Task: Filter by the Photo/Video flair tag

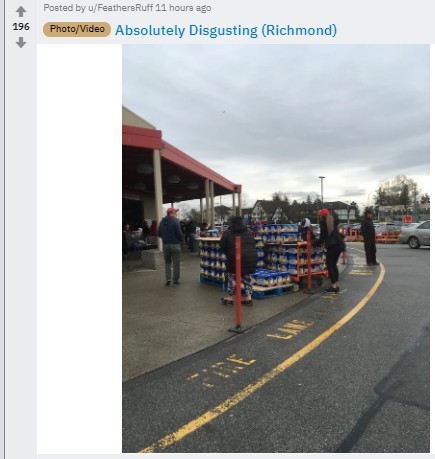Action: point(77,29)
